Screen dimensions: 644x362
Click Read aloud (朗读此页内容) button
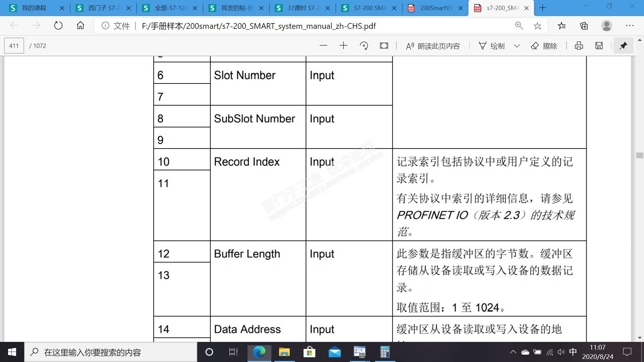[x=433, y=46]
